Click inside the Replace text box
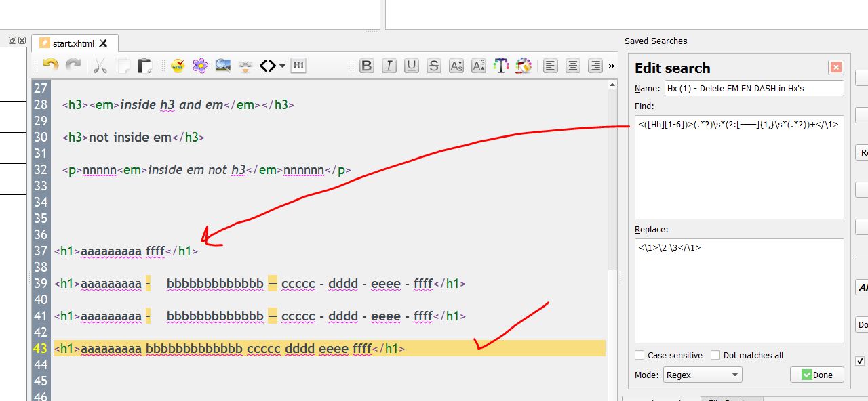The width and height of the screenshot is (868, 401). (x=739, y=291)
